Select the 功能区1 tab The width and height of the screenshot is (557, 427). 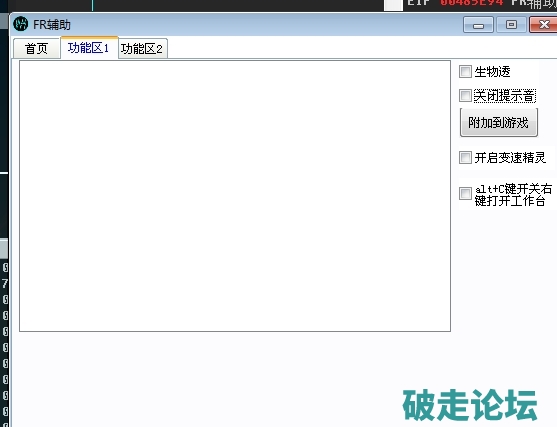(89, 47)
